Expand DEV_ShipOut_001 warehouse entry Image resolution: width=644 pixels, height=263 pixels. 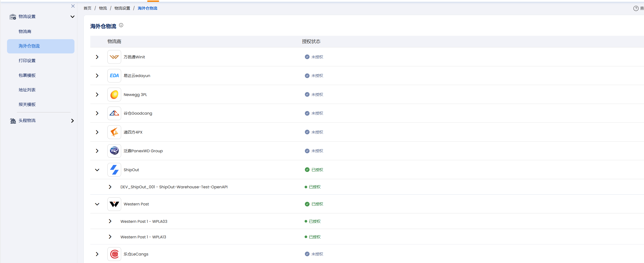[110, 187]
